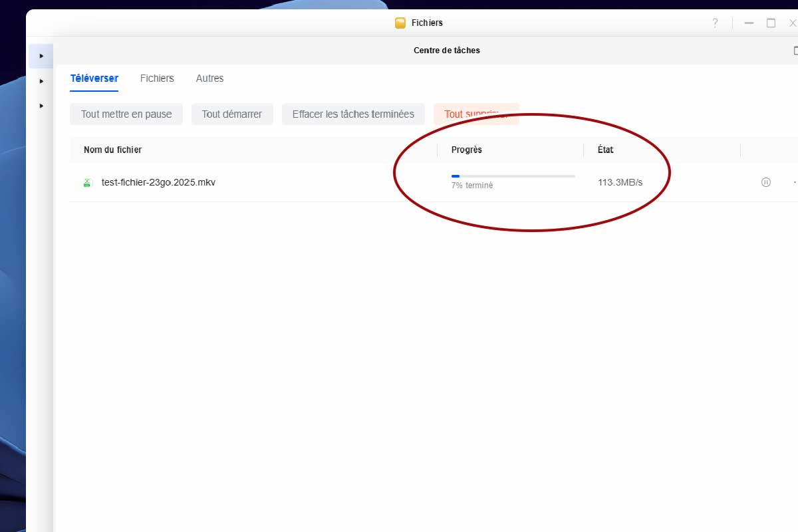
Task: Select the Autres tab
Action: coord(209,78)
